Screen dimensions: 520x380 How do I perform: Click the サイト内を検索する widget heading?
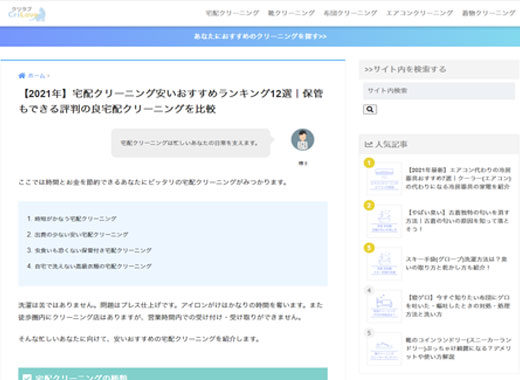[x=405, y=69]
